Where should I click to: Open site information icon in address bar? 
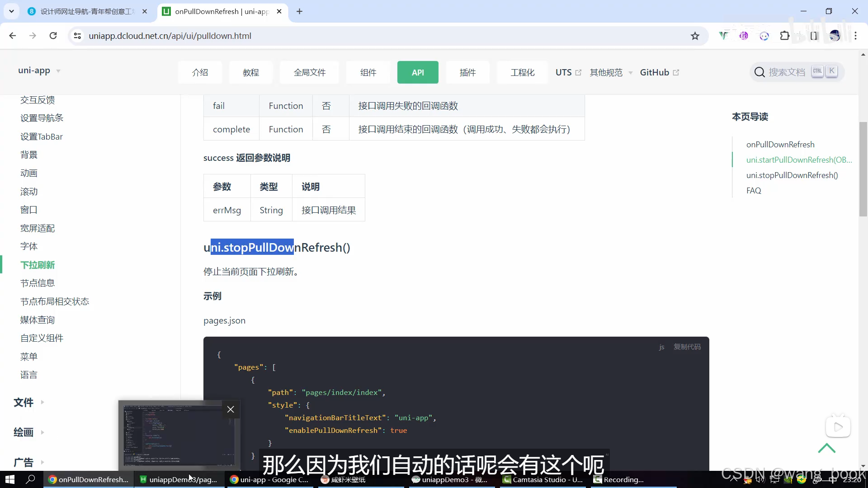[77, 36]
